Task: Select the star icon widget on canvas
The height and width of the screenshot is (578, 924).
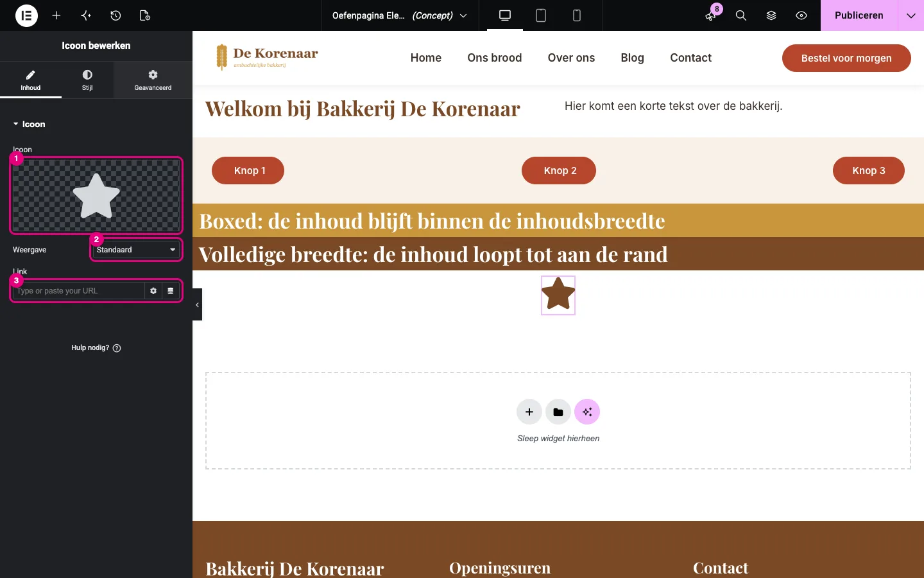Action: (558, 295)
